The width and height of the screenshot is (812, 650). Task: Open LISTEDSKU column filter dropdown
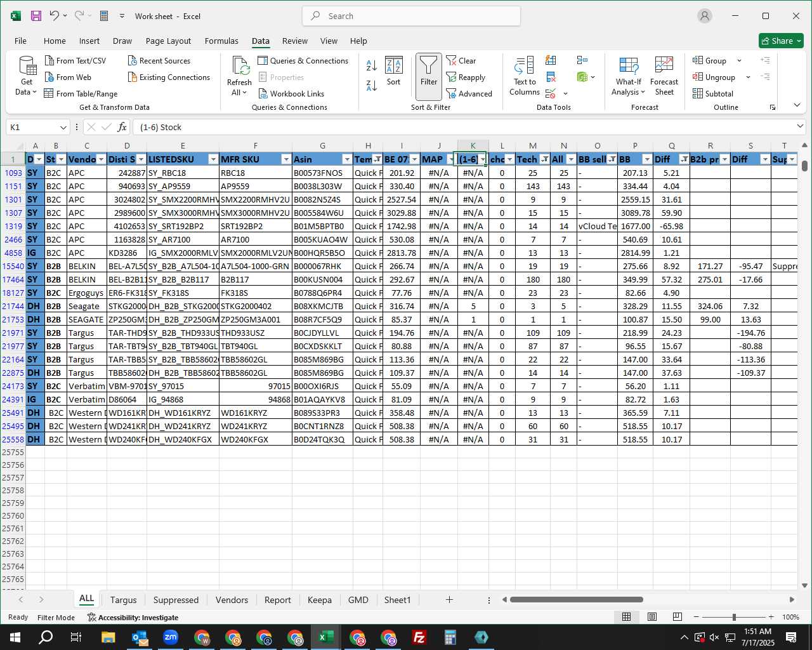213,159
